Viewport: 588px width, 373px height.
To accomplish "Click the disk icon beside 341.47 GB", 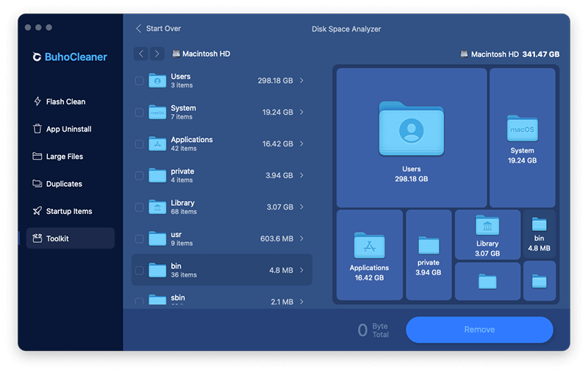I will point(464,54).
